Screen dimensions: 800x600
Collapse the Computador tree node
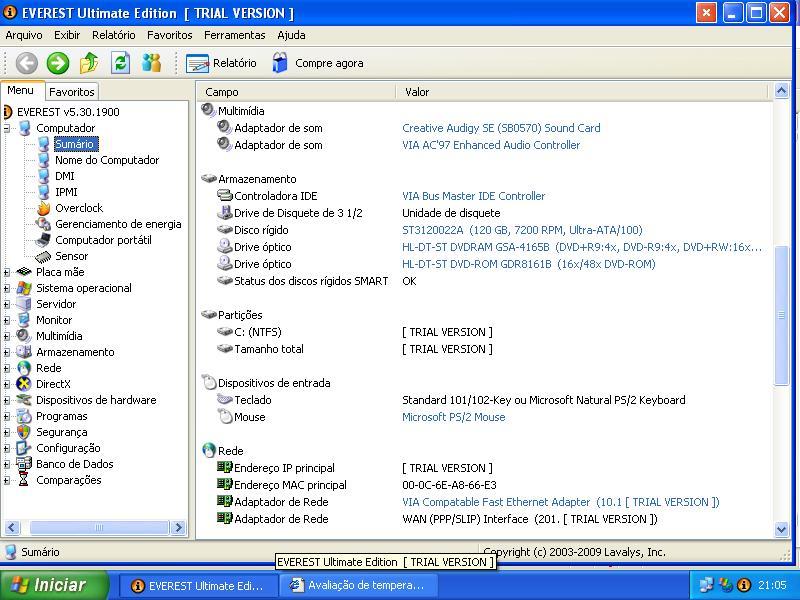(7, 129)
